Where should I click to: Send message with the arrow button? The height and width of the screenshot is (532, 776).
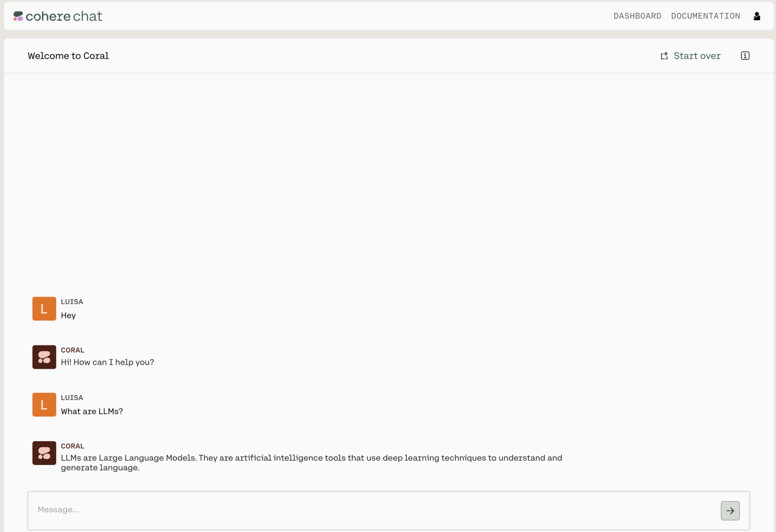[x=730, y=511]
